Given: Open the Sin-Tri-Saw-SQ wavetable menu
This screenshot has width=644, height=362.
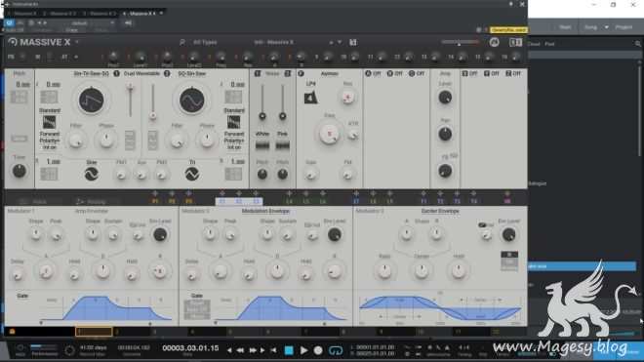Looking at the screenshot, I should tap(91, 73).
